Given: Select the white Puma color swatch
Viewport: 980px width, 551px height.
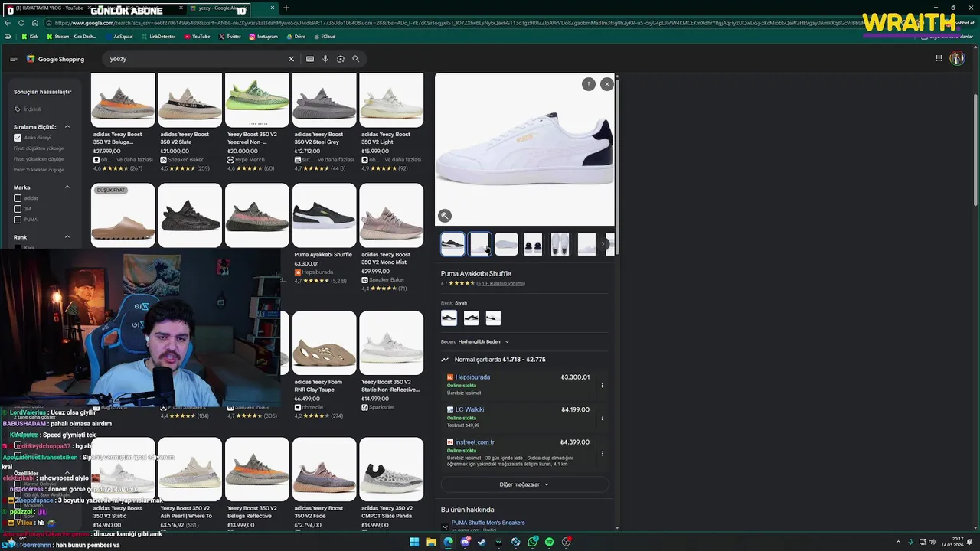Looking at the screenshot, I should [x=493, y=318].
